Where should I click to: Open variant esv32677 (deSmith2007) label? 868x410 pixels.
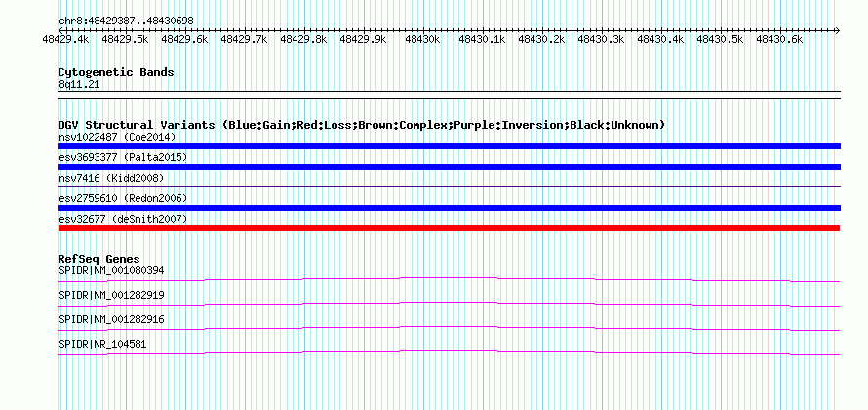pos(123,219)
